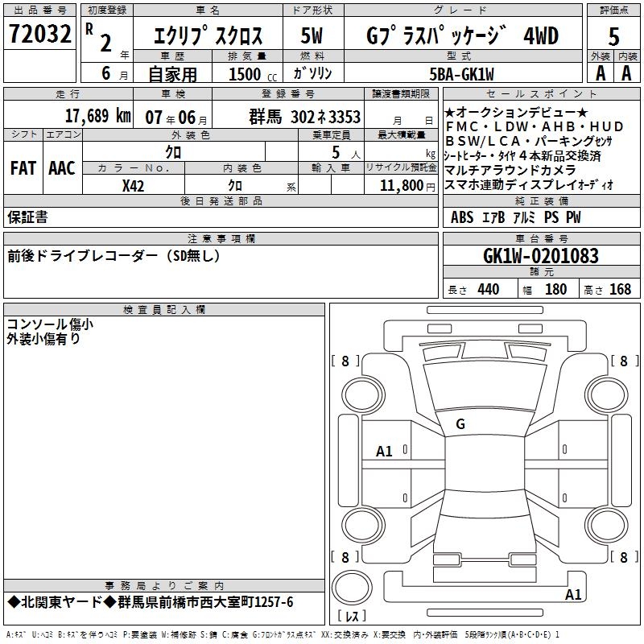644x644 pixels.
Task: Click the exterior grade A cell
Action: click(599, 73)
